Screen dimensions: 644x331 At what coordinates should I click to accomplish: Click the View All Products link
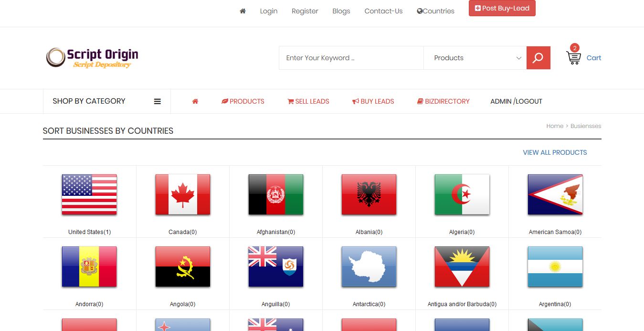pyautogui.click(x=555, y=152)
